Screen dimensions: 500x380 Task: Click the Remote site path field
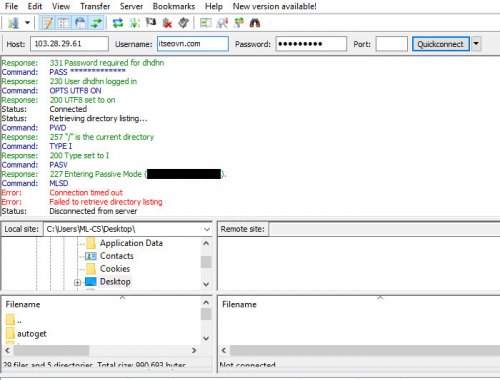pos(384,229)
